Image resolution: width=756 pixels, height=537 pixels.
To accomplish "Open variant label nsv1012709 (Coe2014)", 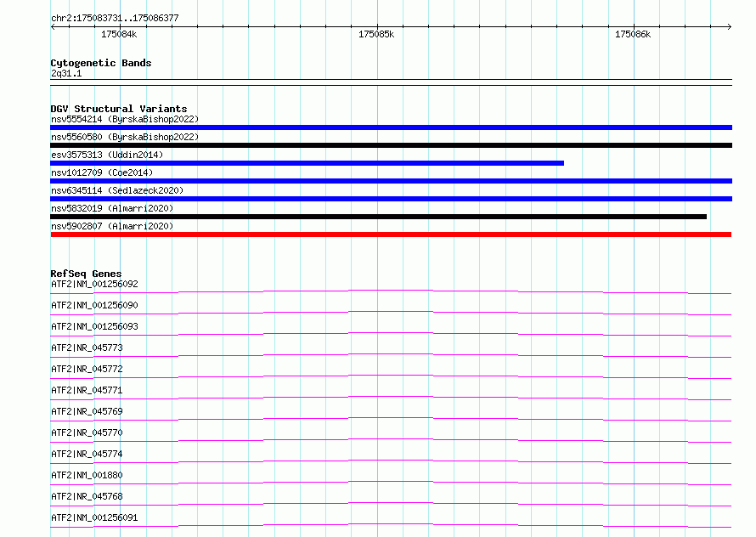I will (x=102, y=172).
